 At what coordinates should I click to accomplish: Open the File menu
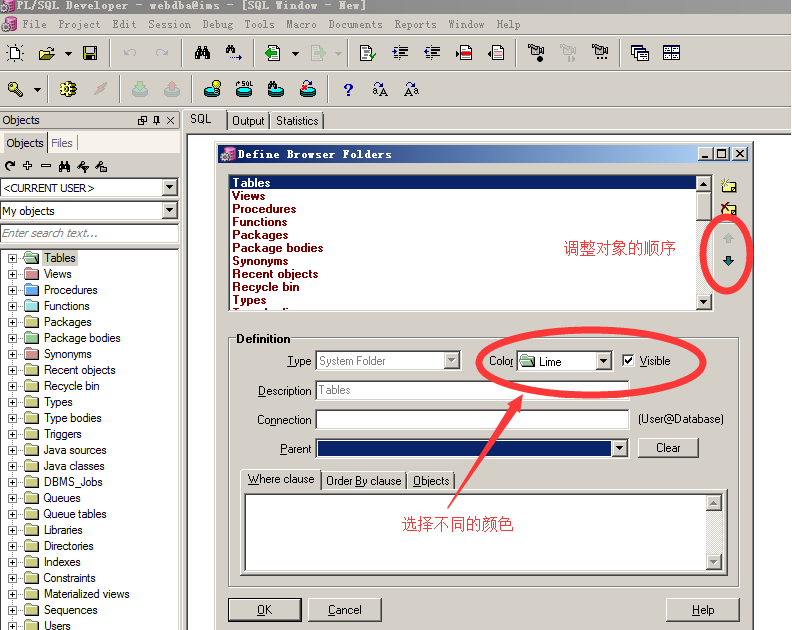34,24
